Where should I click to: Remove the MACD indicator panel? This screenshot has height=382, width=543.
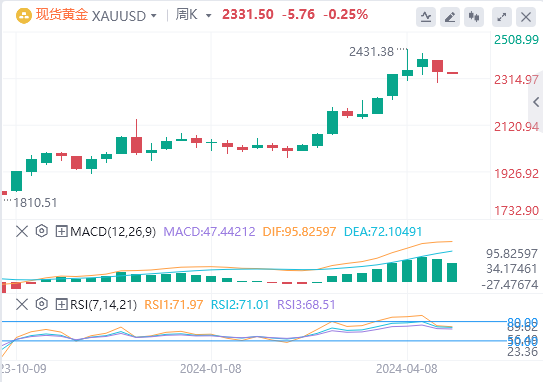22,231
